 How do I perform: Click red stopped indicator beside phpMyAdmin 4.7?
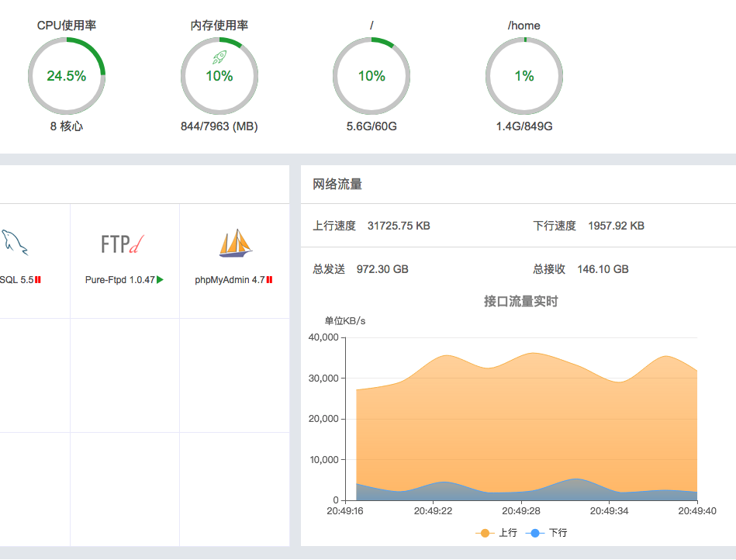point(269,279)
